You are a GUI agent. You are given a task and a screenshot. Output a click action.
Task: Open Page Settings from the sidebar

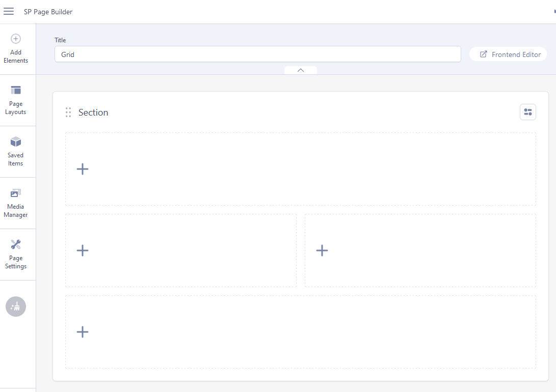tap(16, 254)
